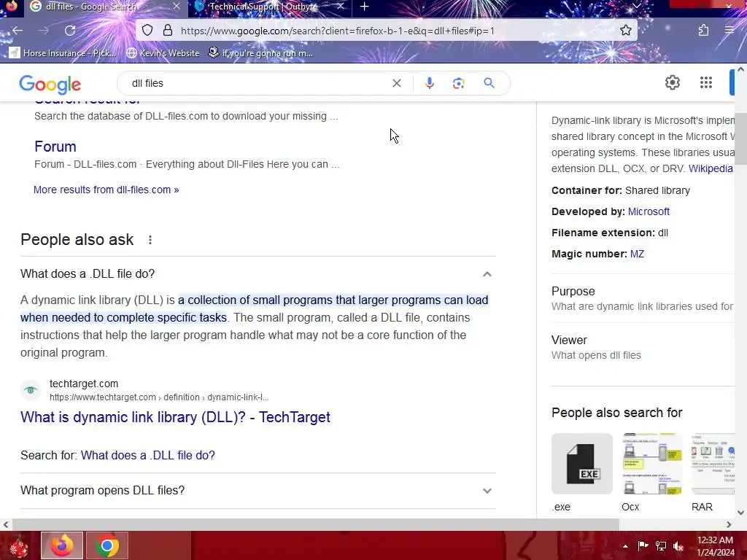Click the vertical scrollbar down arrow
The image size is (747, 560).
(x=741, y=513)
